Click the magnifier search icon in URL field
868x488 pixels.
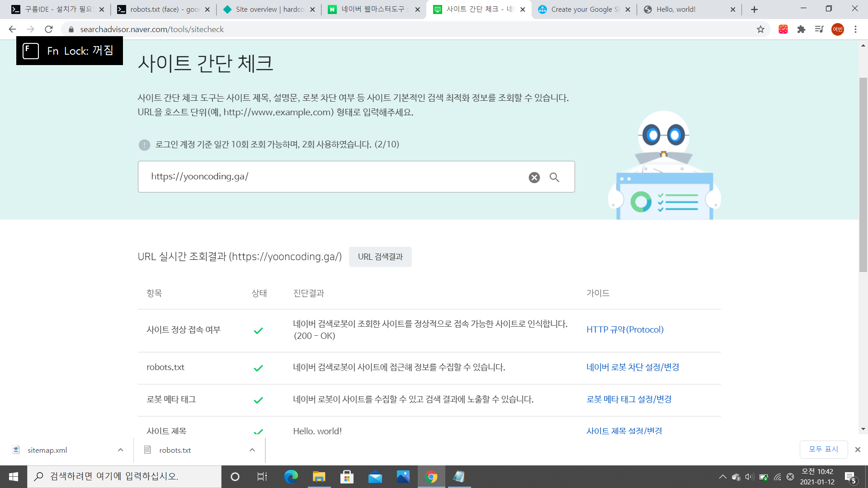(x=554, y=178)
